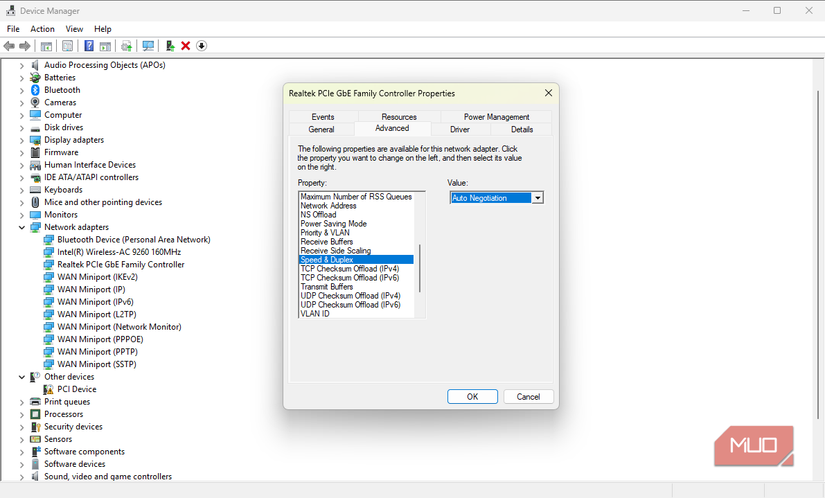Click the blue Help question-mark toolbar icon
Screen dimensions: 825x498
[x=89, y=46]
